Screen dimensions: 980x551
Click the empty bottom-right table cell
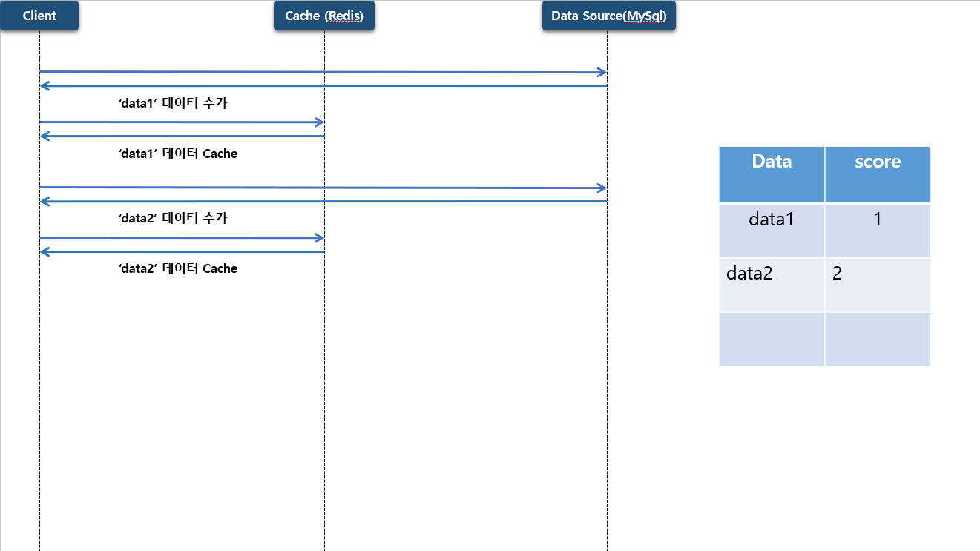(878, 339)
